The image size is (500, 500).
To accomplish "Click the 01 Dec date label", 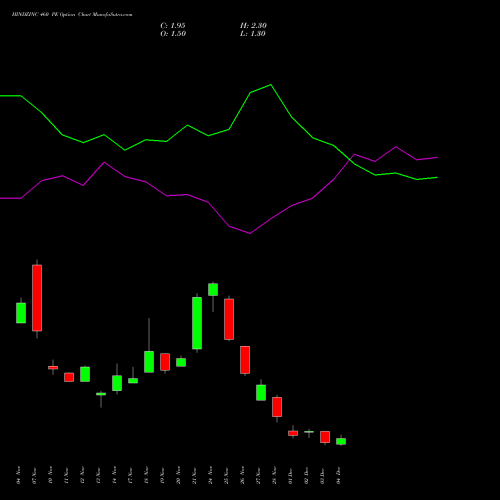I will 290,476.
